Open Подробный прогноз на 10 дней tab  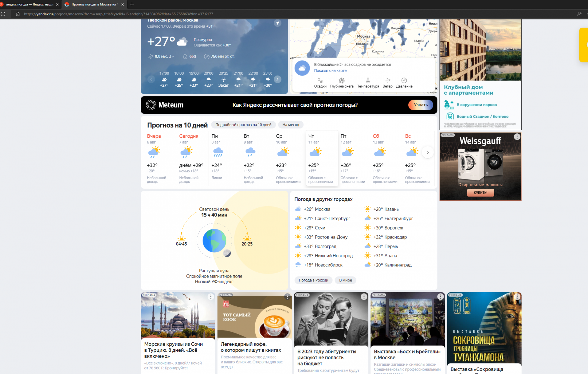(243, 125)
